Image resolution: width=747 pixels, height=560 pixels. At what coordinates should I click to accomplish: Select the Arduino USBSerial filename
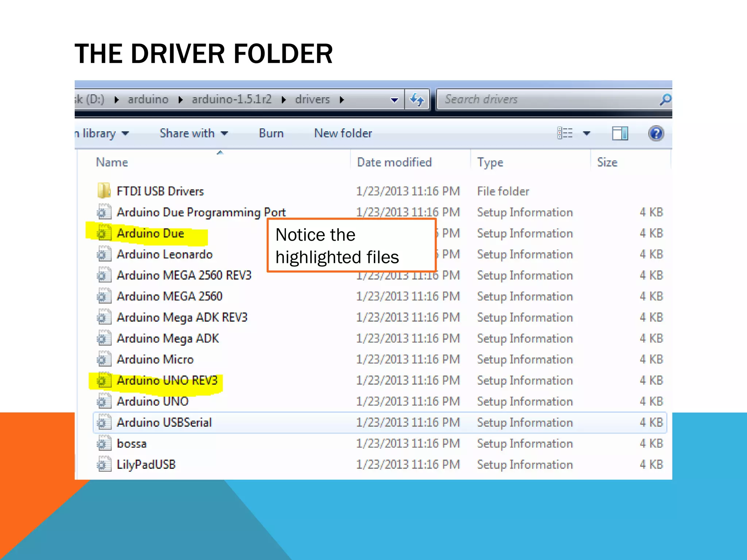164,423
